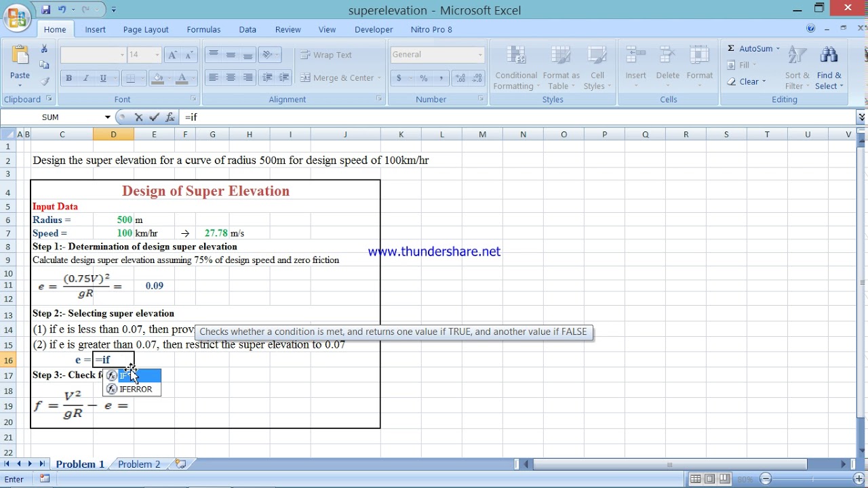Open the Insert ribbon tab
Image resolution: width=868 pixels, height=488 pixels.
click(95, 29)
